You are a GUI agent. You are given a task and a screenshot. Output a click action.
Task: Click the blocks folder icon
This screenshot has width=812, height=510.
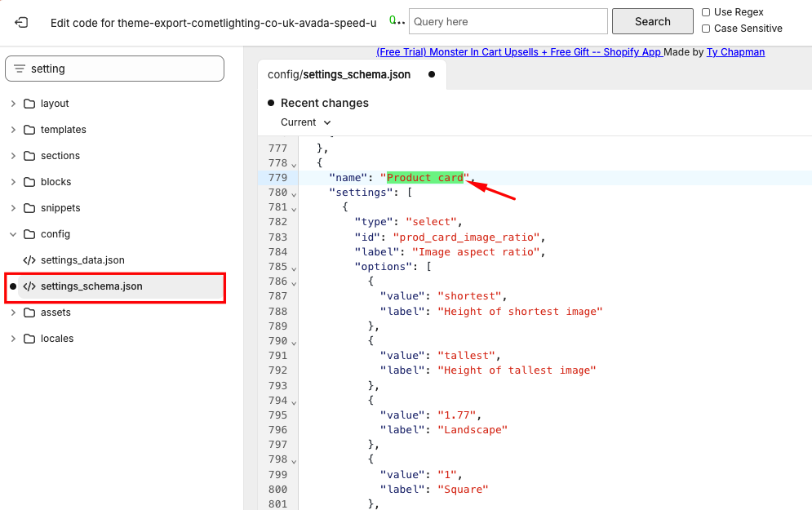pos(29,182)
